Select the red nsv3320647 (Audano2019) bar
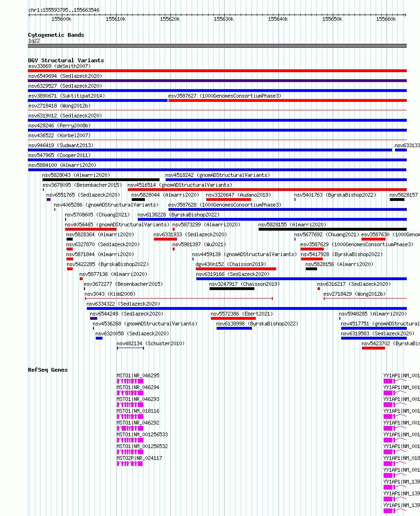Screen dimensions: 420x516 (228, 200)
